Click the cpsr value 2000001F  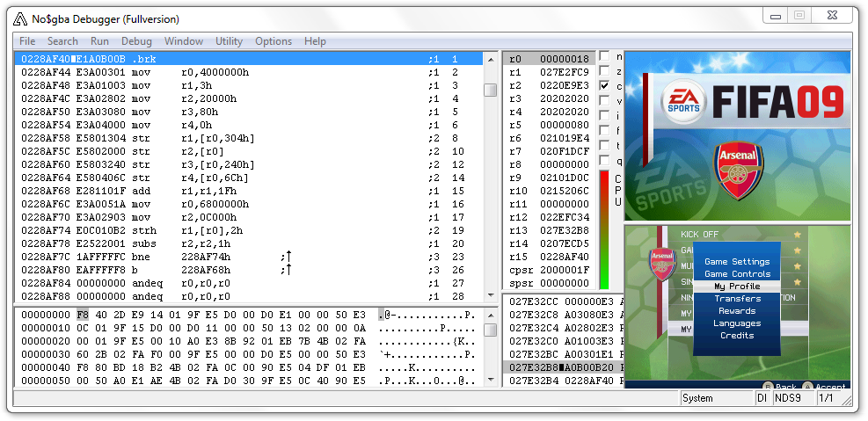point(565,270)
